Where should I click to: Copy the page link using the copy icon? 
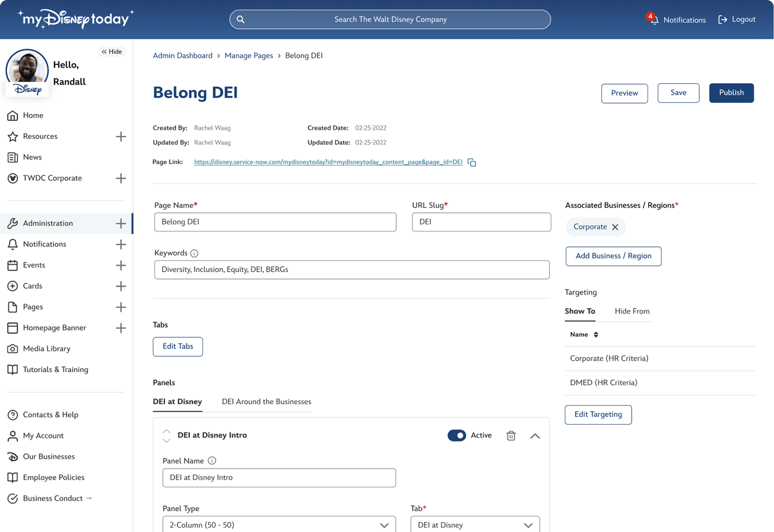point(471,162)
